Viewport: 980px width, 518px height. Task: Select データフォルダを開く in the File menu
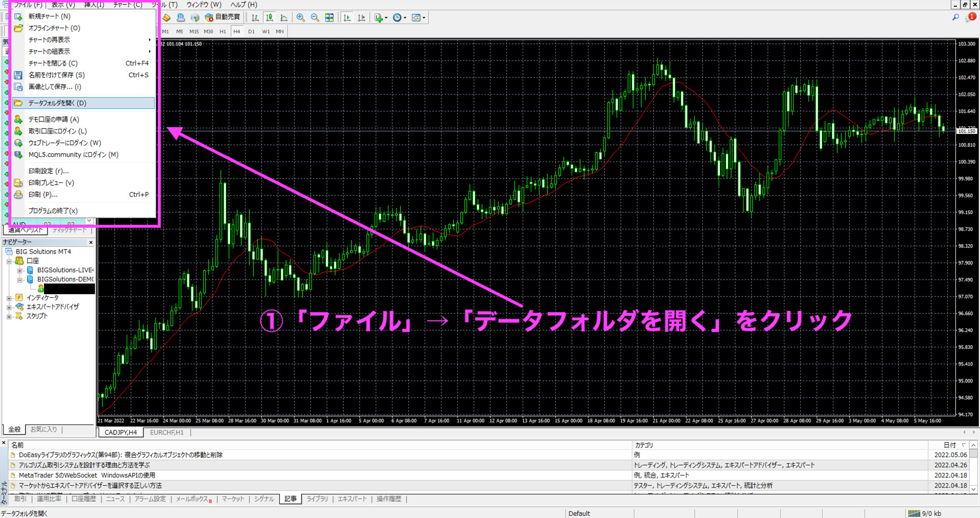(x=57, y=103)
